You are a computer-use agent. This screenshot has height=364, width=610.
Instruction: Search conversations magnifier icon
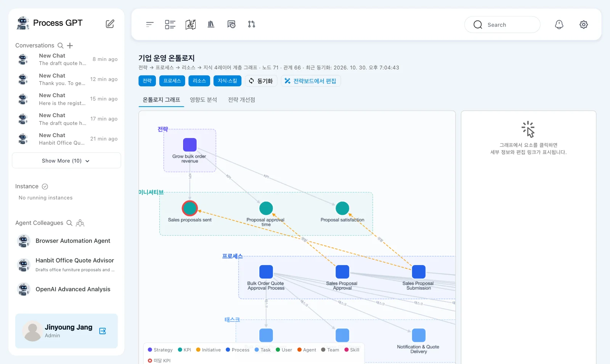60,46
